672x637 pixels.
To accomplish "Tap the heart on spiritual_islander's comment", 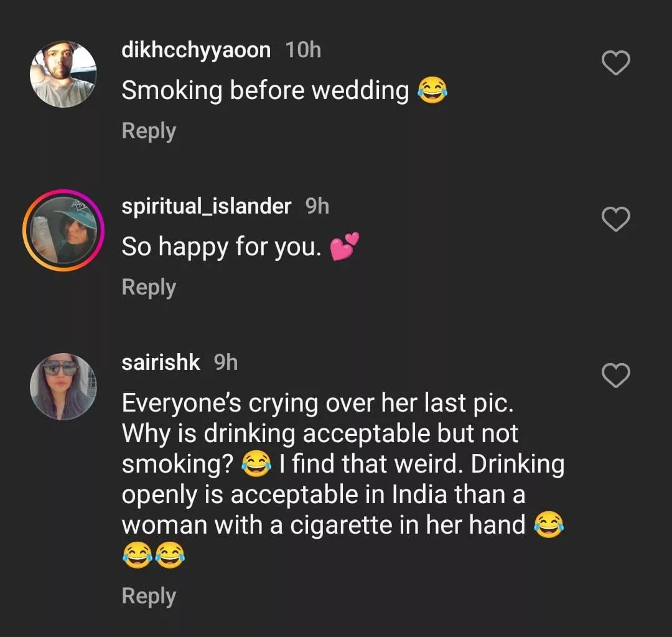I will [x=616, y=219].
